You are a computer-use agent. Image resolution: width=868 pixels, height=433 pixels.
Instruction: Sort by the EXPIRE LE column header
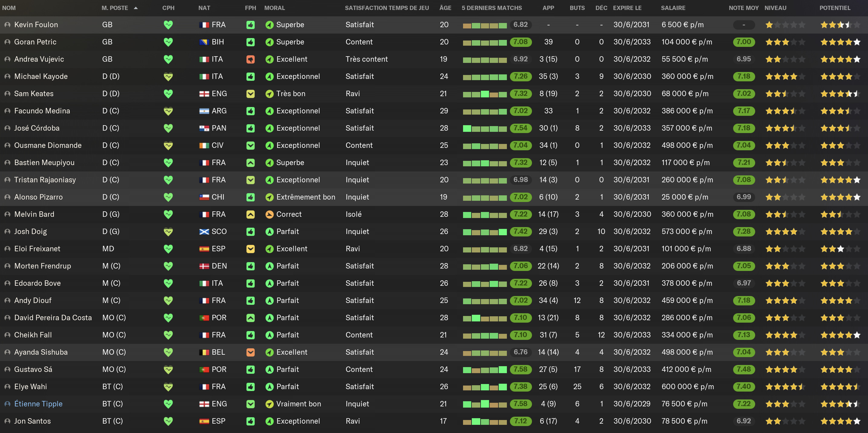click(x=627, y=8)
